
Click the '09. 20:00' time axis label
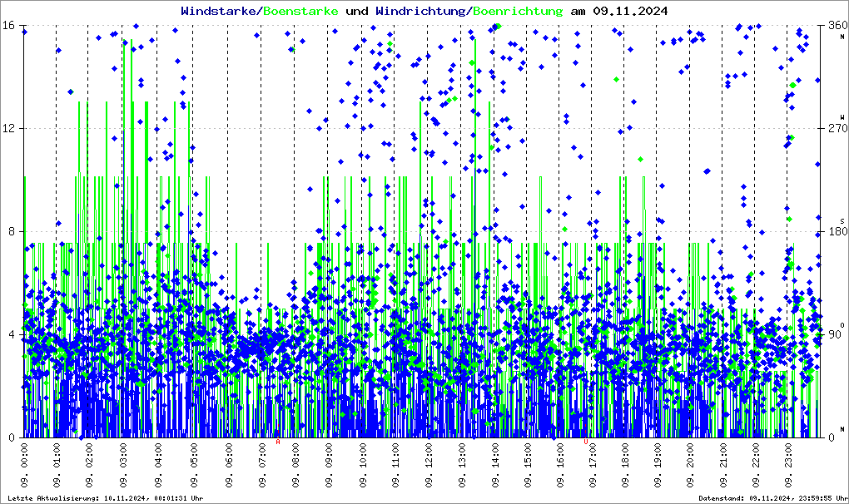click(690, 466)
